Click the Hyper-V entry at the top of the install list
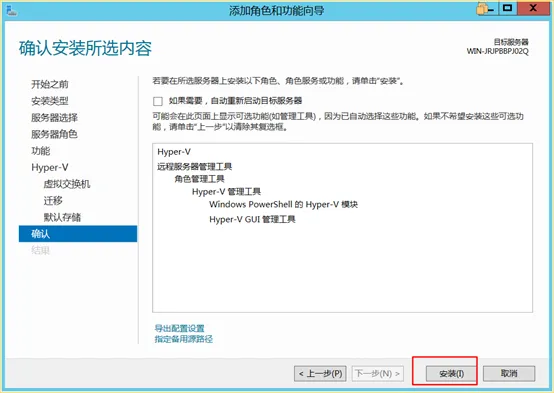Viewport: 554px width, 393px height. 174,152
